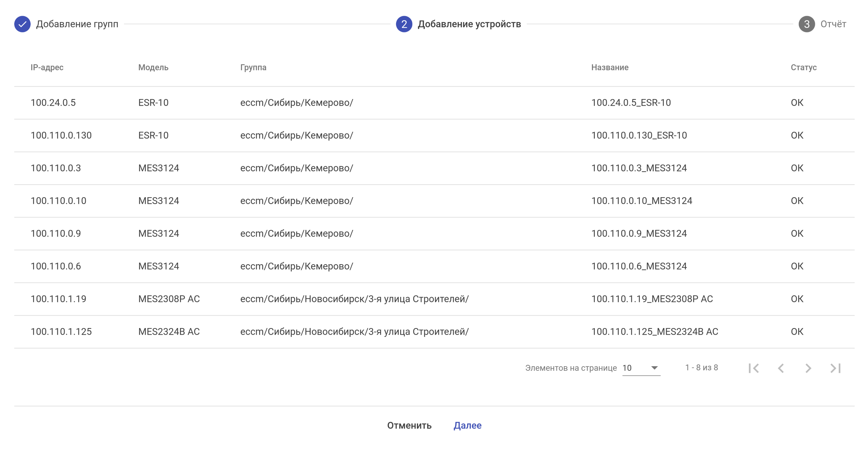Click the 'Статус' column header

point(803,67)
